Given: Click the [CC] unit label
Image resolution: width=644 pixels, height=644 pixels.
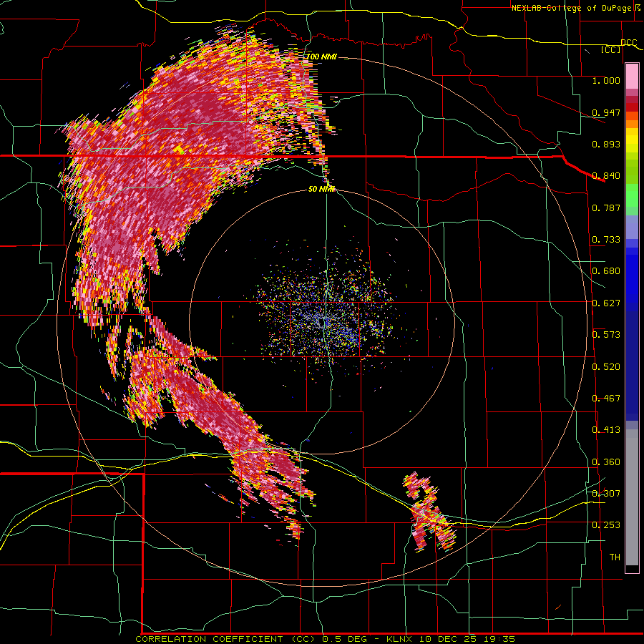Looking at the screenshot, I should click(x=611, y=49).
